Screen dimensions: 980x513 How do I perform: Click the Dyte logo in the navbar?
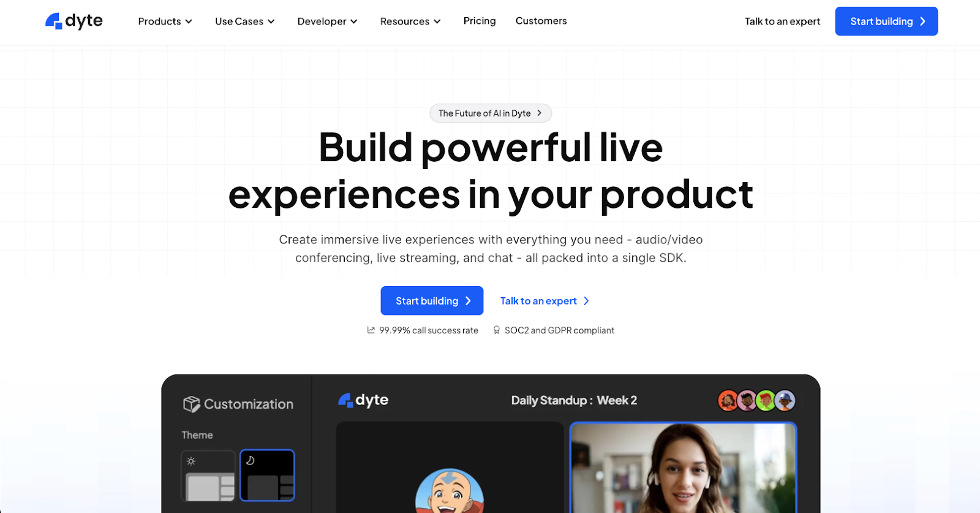[x=74, y=21]
